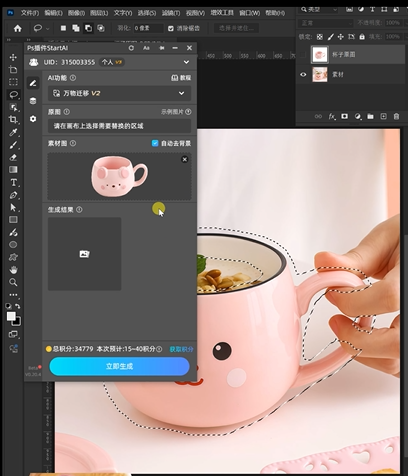
Task: Open the extra tools ellipsis menu
Action: [13, 295]
